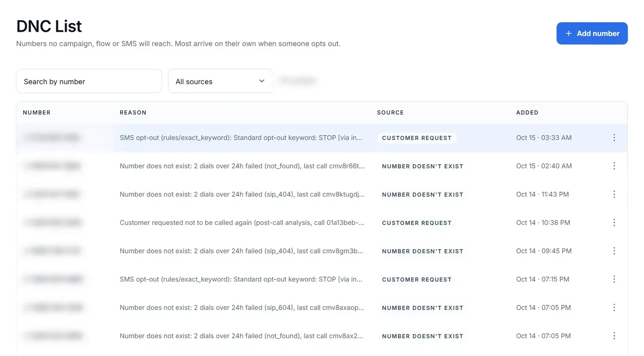Open row menu for Oct 14 07:15 PM entry
The image size is (644, 356).
coord(614,279)
